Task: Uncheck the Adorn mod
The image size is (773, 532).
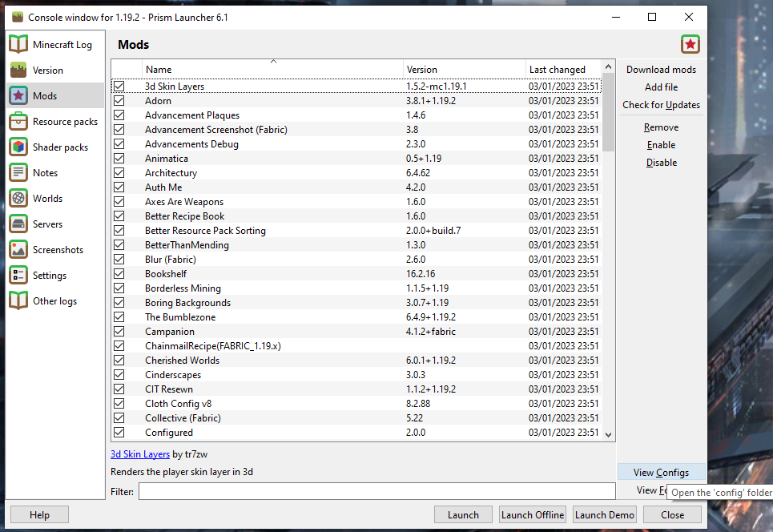Action: 119,100
